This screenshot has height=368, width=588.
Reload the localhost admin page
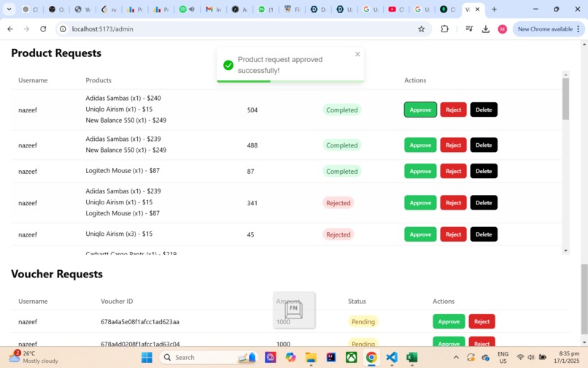pyautogui.click(x=43, y=29)
